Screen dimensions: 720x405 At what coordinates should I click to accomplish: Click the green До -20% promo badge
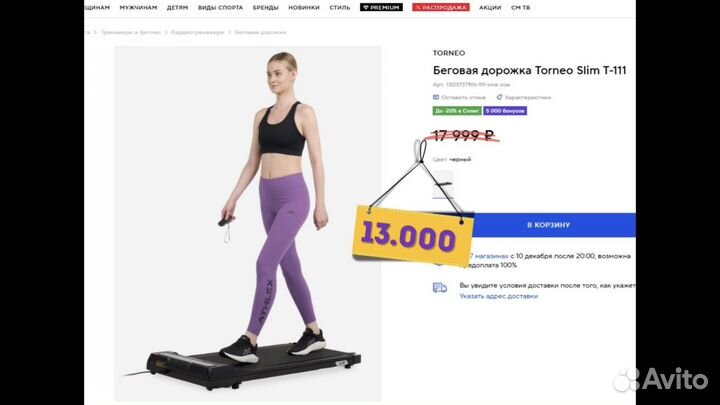point(457,111)
